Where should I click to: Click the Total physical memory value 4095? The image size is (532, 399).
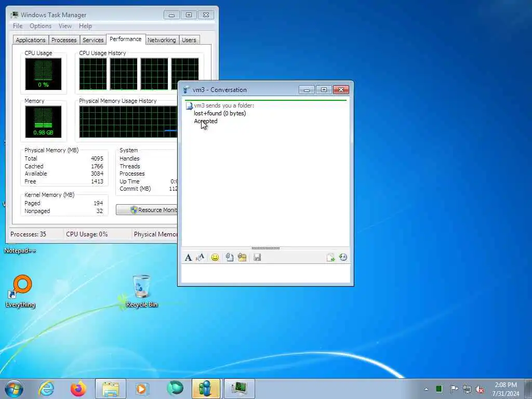pos(97,159)
